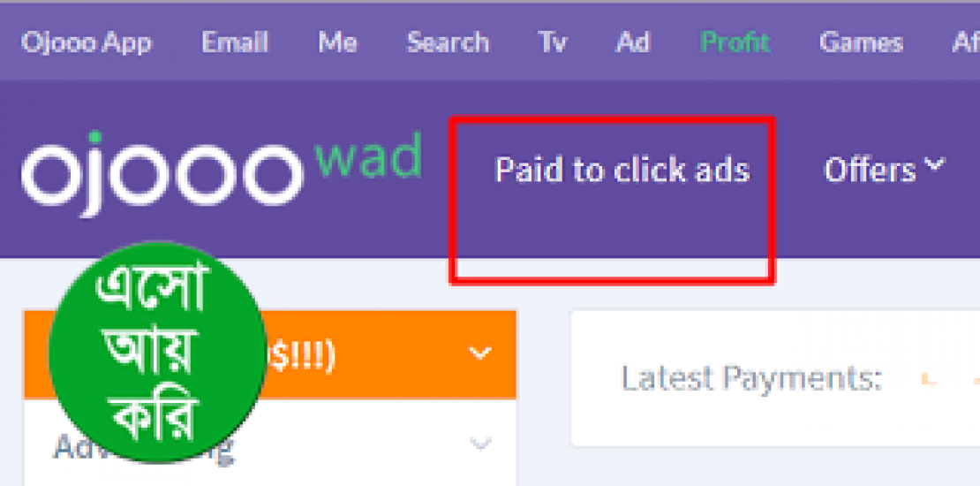Open Email from the top bar
Viewport: 980px width, 486px height.
click(235, 43)
